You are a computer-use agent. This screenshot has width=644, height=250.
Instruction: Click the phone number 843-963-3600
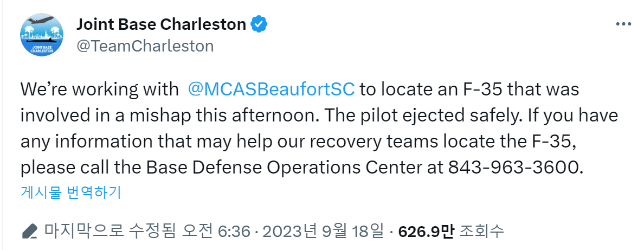(x=515, y=167)
